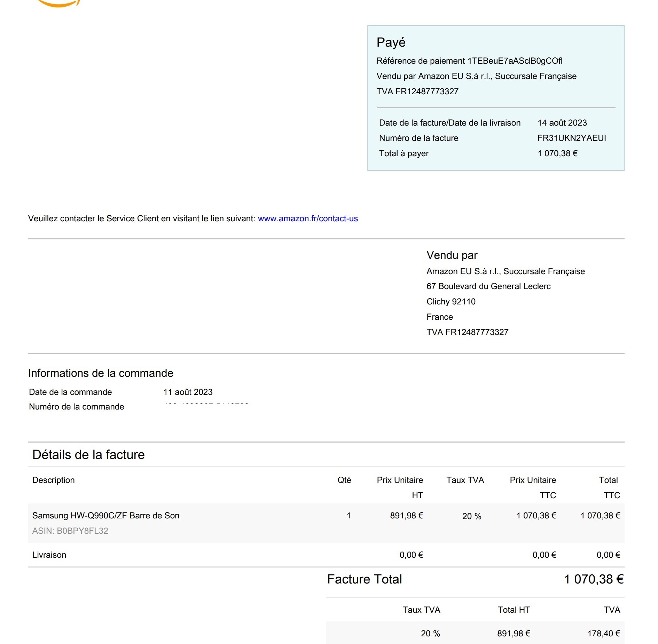The width and height of the screenshot is (658, 644).
Task: Click the 20 % rate in Samsung row
Action: pos(472,516)
